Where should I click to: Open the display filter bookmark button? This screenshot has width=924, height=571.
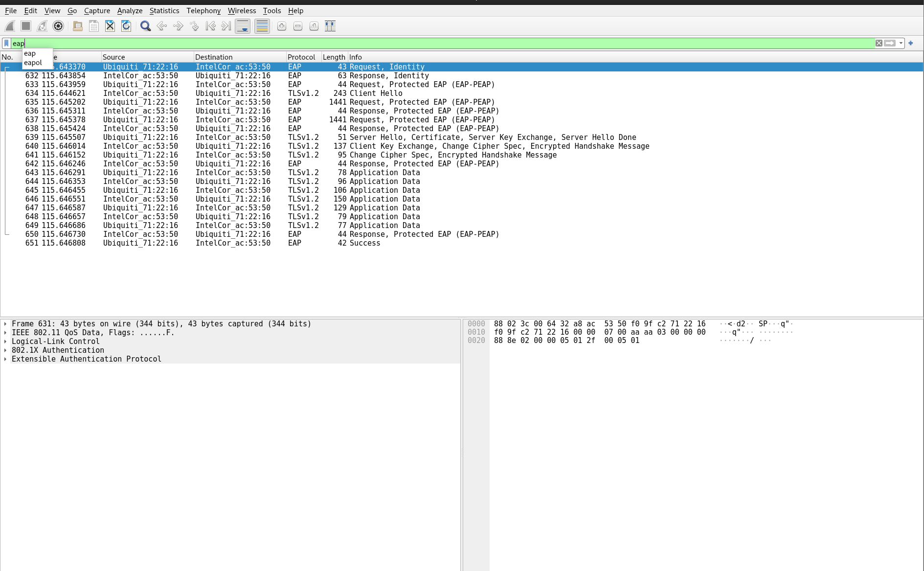tap(6, 44)
